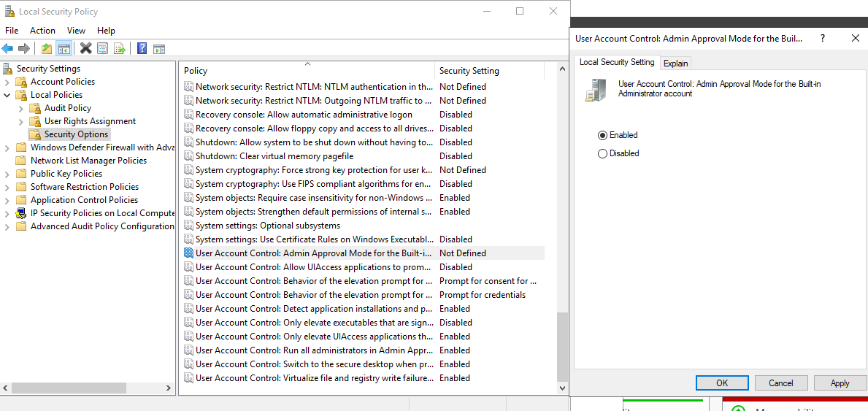The height and width of the screenshot is (411, 868).
Task: Sort by the Security Setting column header
Action: coord(489,70)
